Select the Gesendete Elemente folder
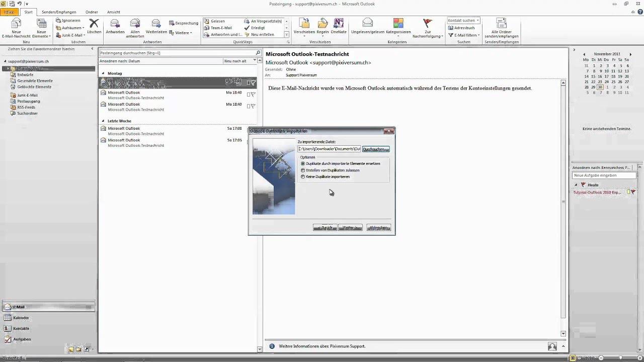This screenshot has height=362, width=644. point(35,80)
